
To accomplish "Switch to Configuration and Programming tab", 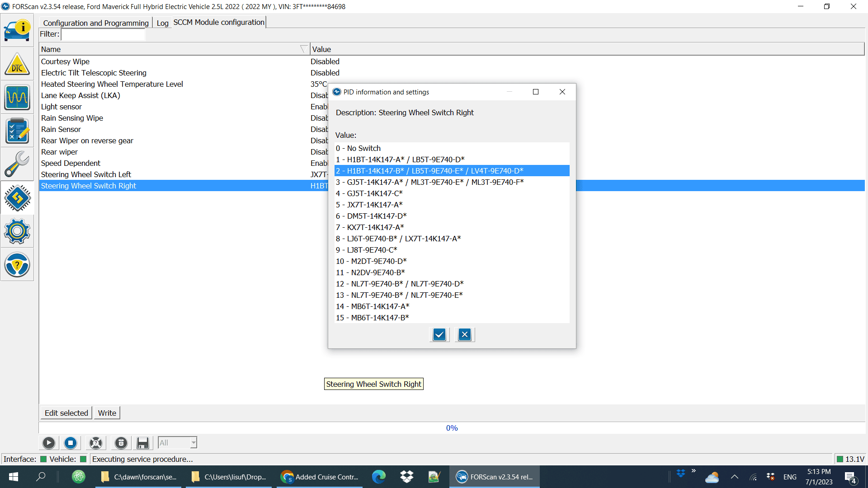I will point(96,23).
